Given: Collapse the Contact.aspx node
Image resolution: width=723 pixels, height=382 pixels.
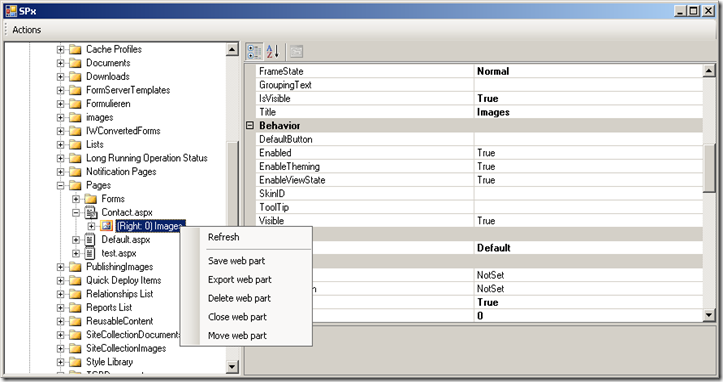Looking at the screenshot, I should [x=76, y=213].
